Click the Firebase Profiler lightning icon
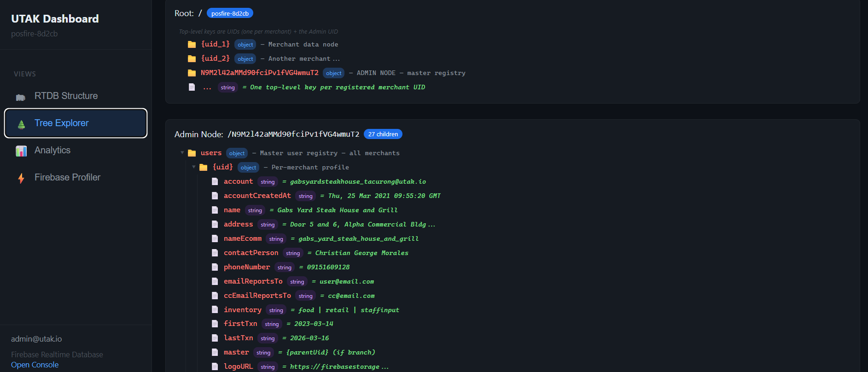This screenshot has height=372, width=868. pyautogui.click(x=21, y=178)
